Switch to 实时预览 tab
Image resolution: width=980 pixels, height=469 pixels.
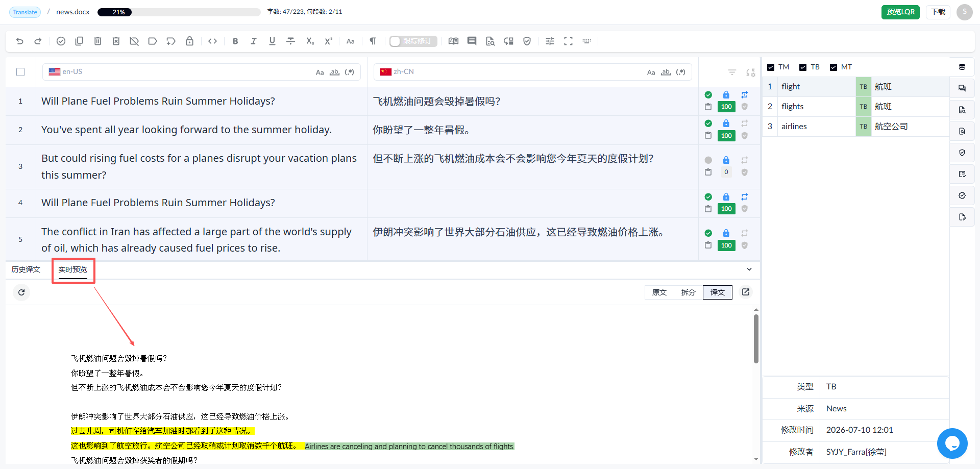click(x=72, y=269)
